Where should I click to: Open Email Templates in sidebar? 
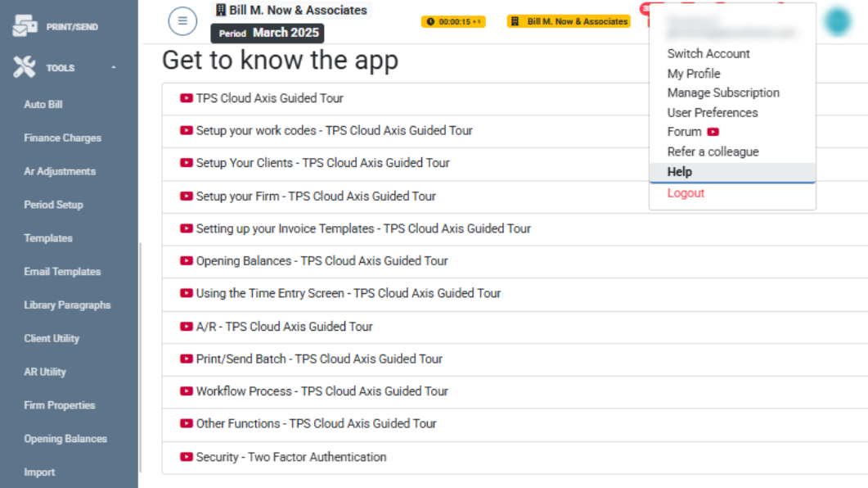click(62, 271)
